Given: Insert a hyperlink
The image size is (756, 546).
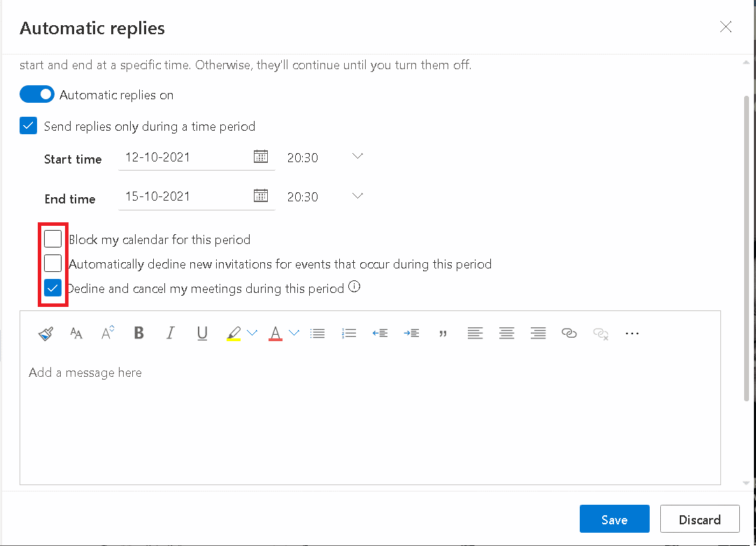Looking at the screenshot, I should 569,333.
